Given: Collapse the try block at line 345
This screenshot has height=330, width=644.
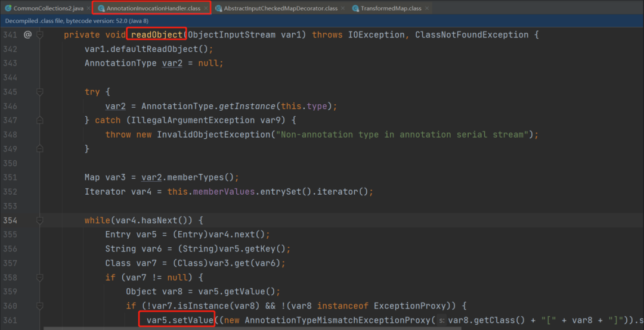Looking at the screenshot, I should click(40, 92).
